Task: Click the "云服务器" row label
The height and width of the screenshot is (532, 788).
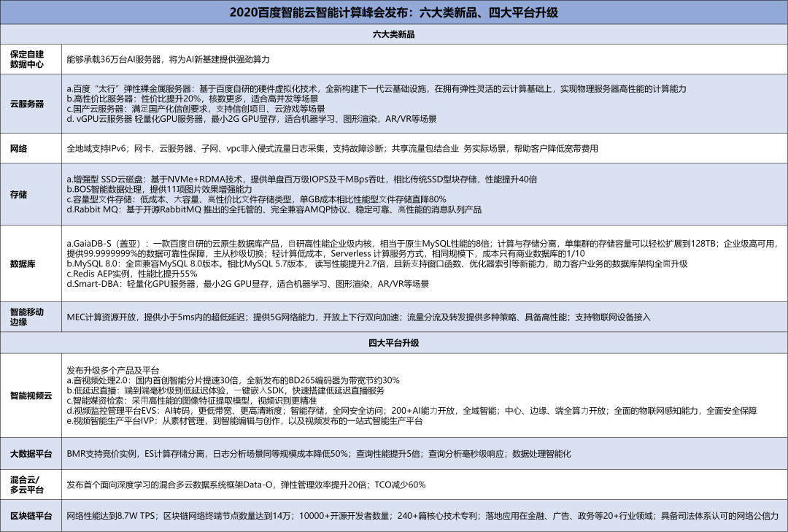Action: [27, 104]
